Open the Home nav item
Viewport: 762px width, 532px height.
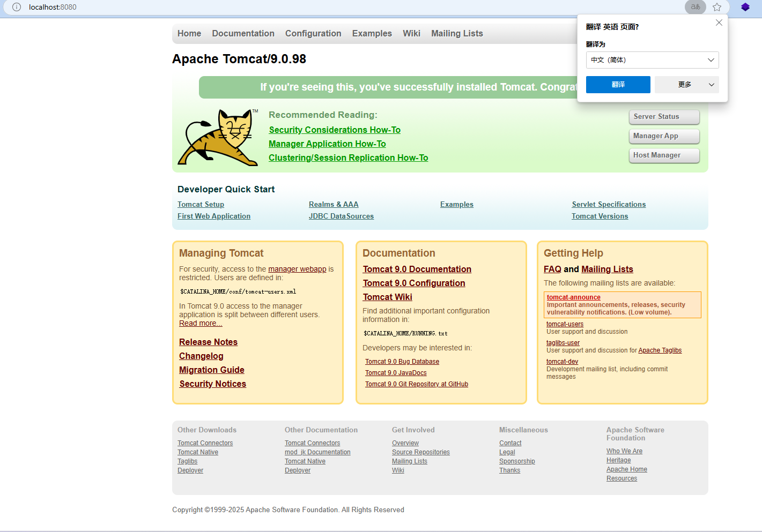click(x=189, y=33)
